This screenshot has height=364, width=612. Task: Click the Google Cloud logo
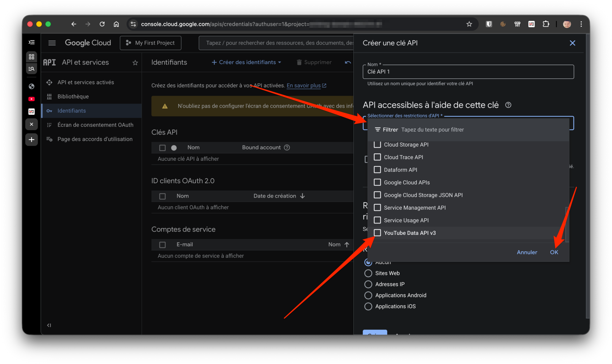point(88,43)
